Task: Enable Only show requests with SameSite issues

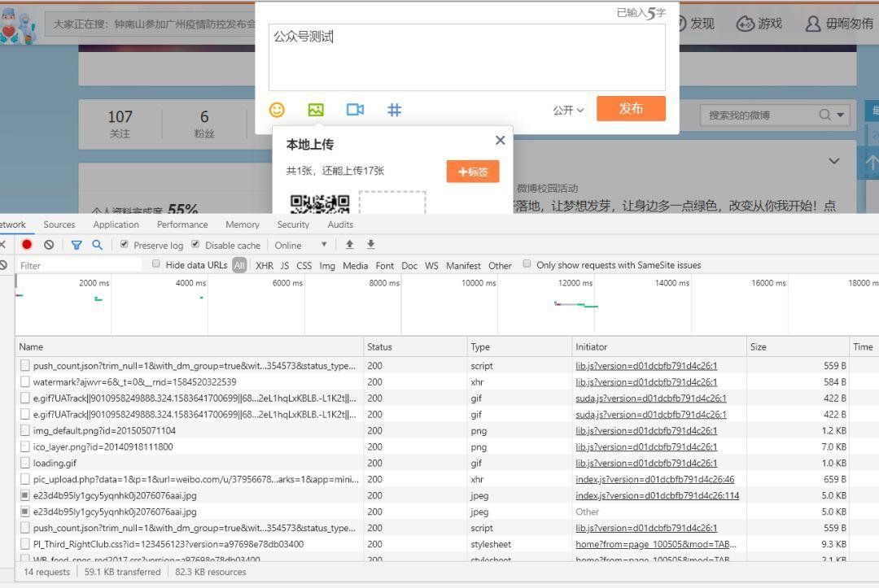Action: 527,264
